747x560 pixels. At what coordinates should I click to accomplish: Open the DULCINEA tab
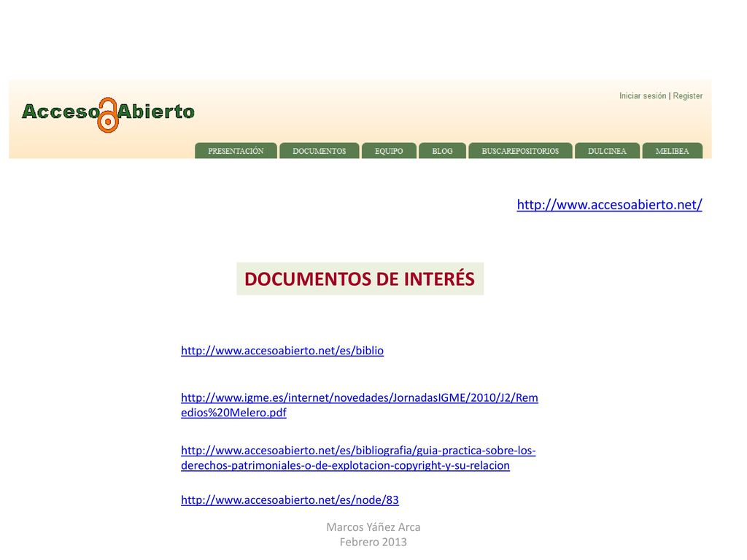coord(607,151)
